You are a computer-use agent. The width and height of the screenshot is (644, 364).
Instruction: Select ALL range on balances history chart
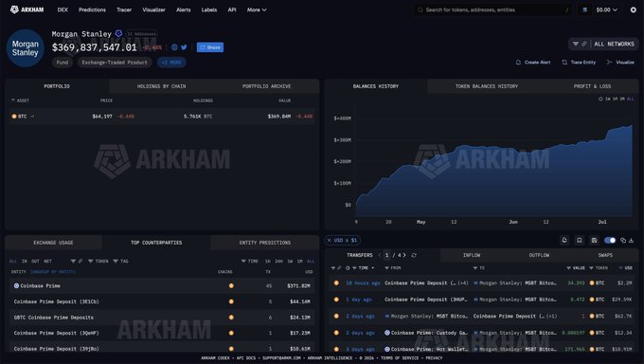(x=630, y=100)
